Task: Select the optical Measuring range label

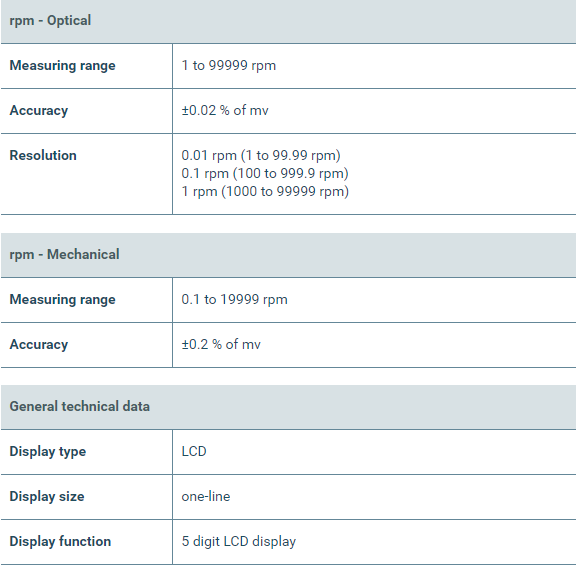Action: 62,66
